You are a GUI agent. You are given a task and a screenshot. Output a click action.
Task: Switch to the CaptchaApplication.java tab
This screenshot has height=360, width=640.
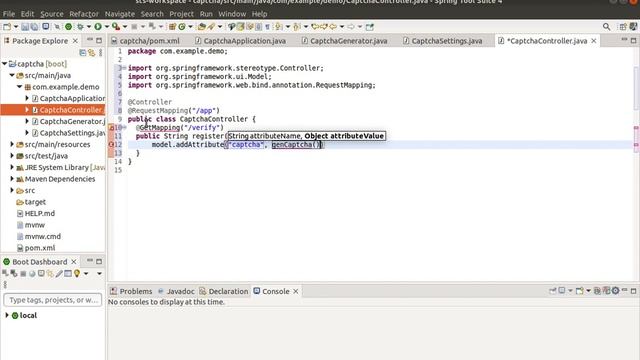(240, 41)
